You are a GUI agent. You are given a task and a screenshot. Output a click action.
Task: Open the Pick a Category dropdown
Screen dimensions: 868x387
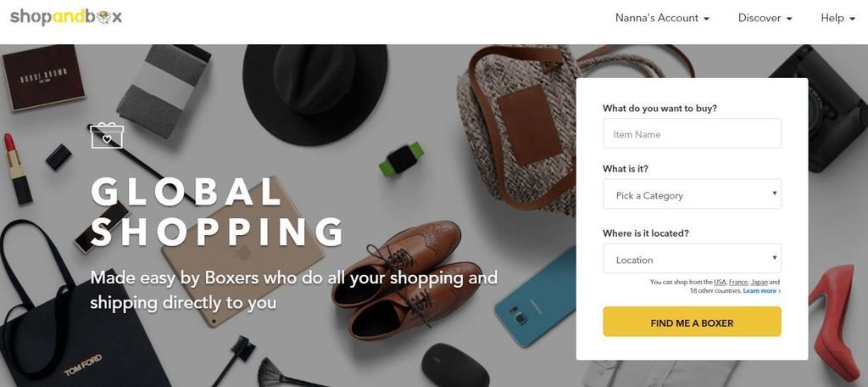[x=692, y=194]
